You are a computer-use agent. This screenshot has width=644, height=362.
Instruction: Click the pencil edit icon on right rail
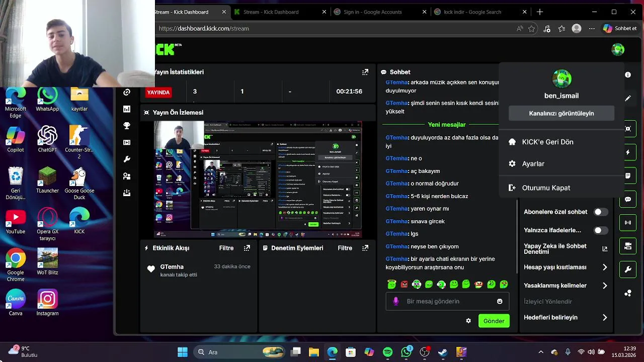click(628, 99)
